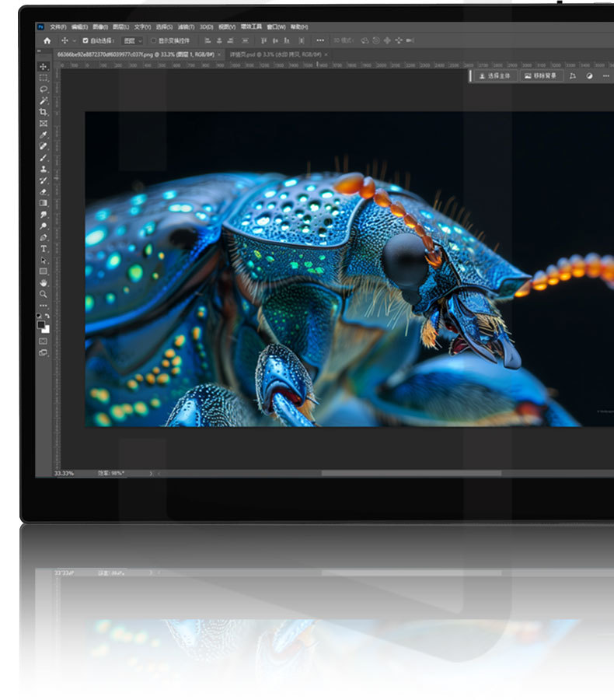Open the 滤镜(T) menu
Image resolution: width=614 pixels, height=700 pixels.
click(186, 26)
